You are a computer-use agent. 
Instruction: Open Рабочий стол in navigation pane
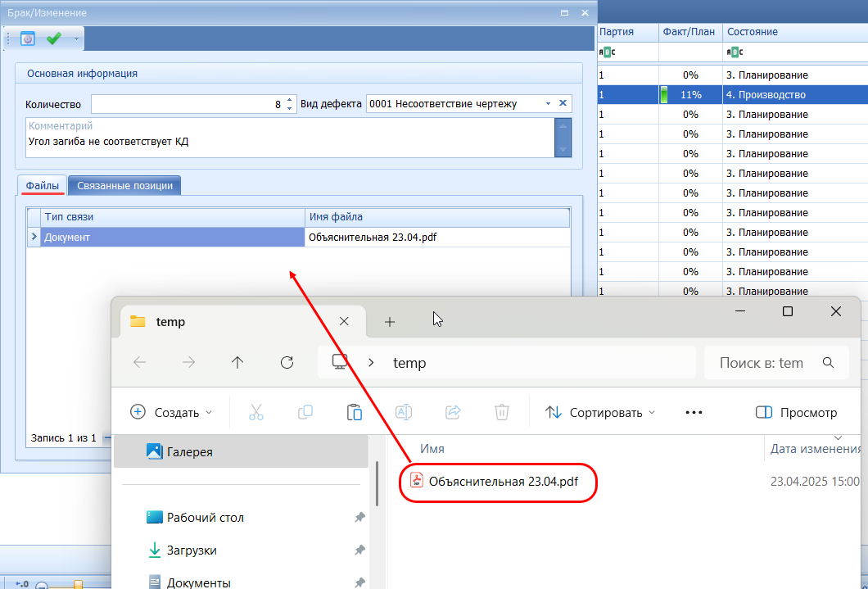[205, 518]
